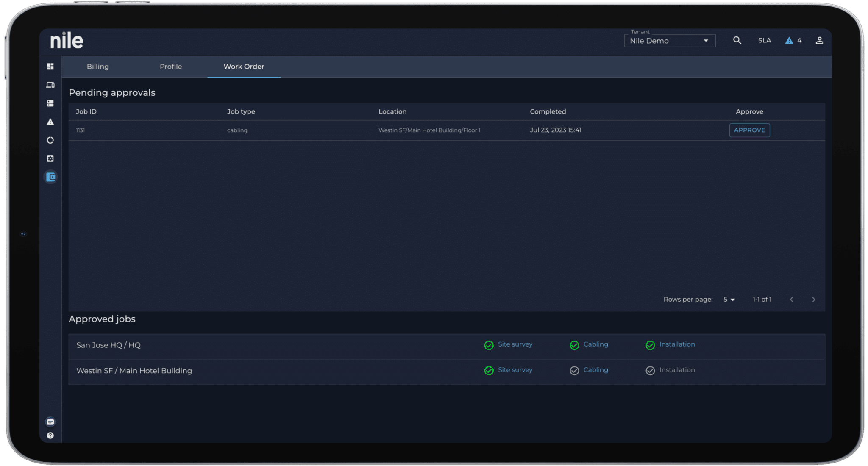Select the highlighted Work Order sidebar icon
The width and height of the screenshot is (868, 466).
click(x=50, y=177)
